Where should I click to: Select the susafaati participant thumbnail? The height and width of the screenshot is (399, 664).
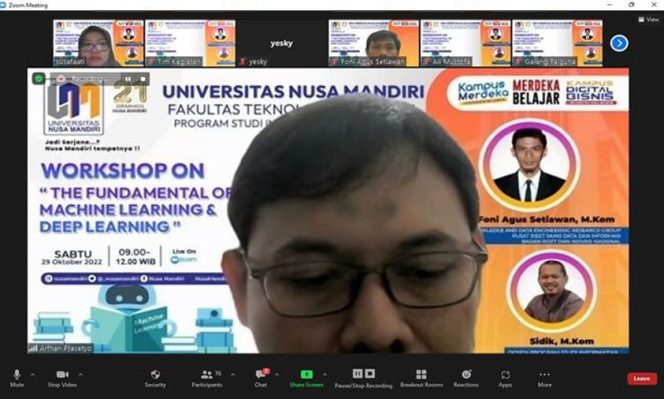pos(99,43)
